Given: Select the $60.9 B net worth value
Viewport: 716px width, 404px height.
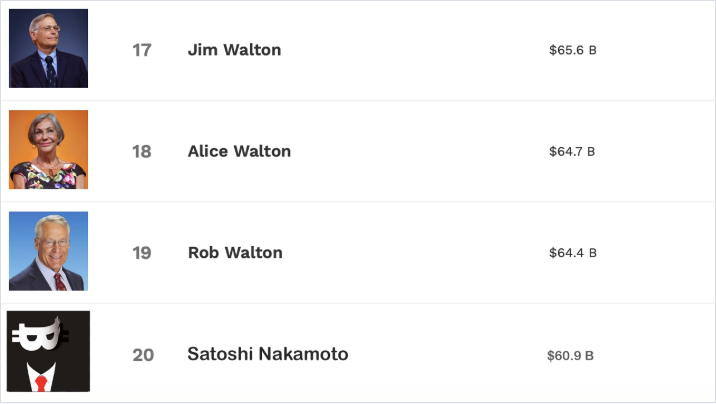Looking at the screenshot, I should [570, 355].
